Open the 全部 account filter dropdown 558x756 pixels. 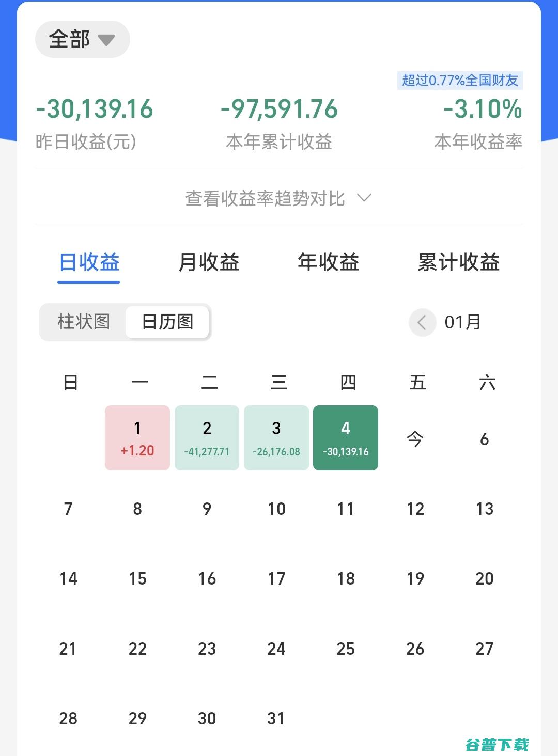pos(82,39)
